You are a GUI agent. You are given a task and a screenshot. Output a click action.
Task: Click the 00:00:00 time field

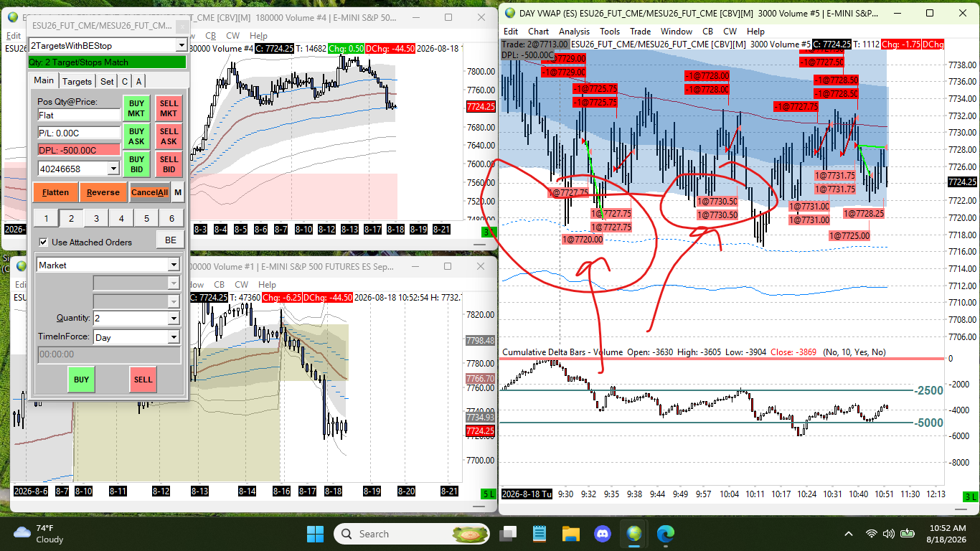108,354
